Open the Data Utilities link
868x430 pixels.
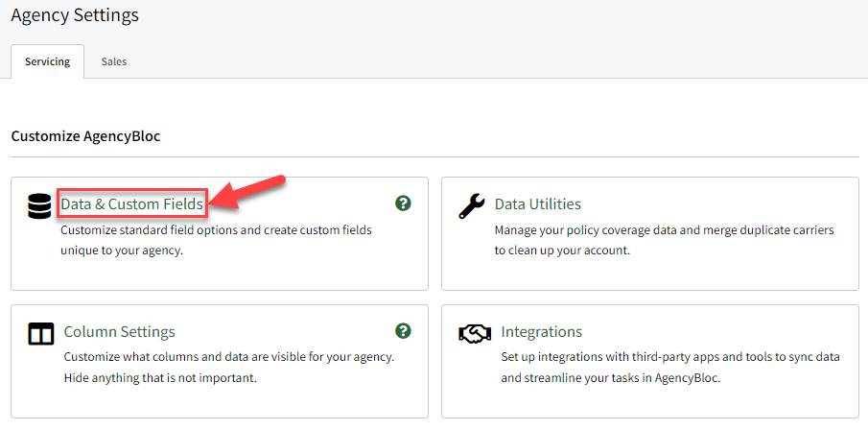[537, 203]
